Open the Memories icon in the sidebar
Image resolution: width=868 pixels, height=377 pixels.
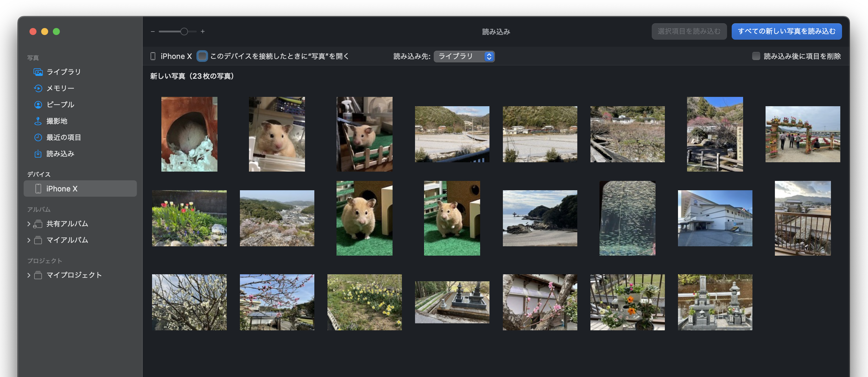pos(38,88)
